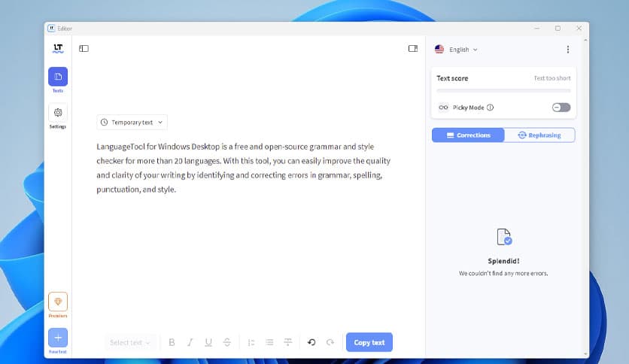Image resolution: width=629 pixels, height=364 pixels.
Task: Click "We couldn't find any more errors." message
Action: (x=503, y=274)
